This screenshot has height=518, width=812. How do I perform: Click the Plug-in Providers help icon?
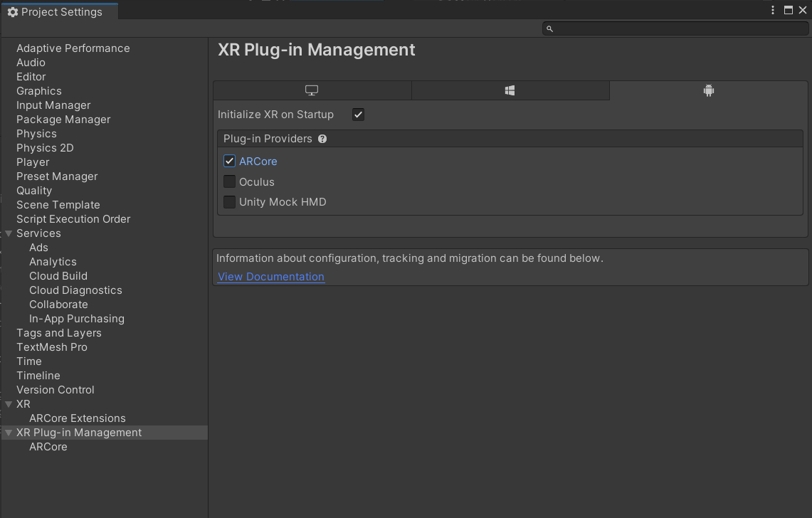click(x=322, y=139)
